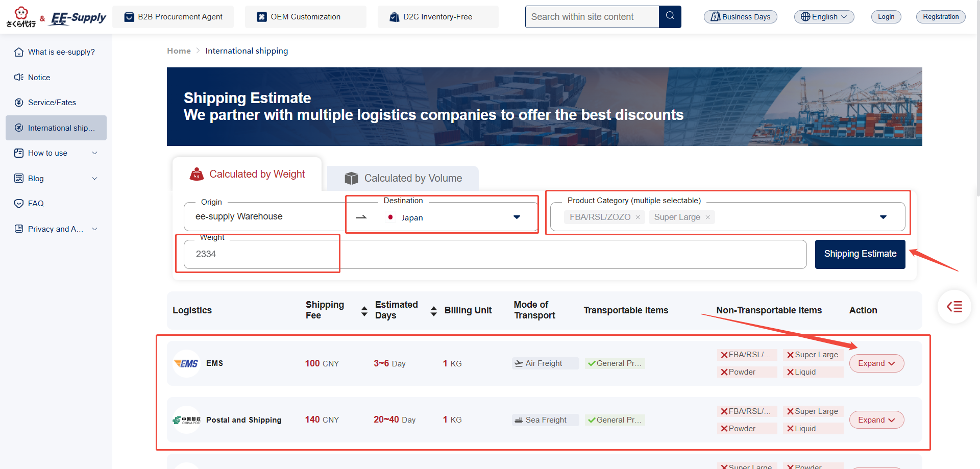Expand the EMS row details
The image size is (980, 469).
coord(876,363)
